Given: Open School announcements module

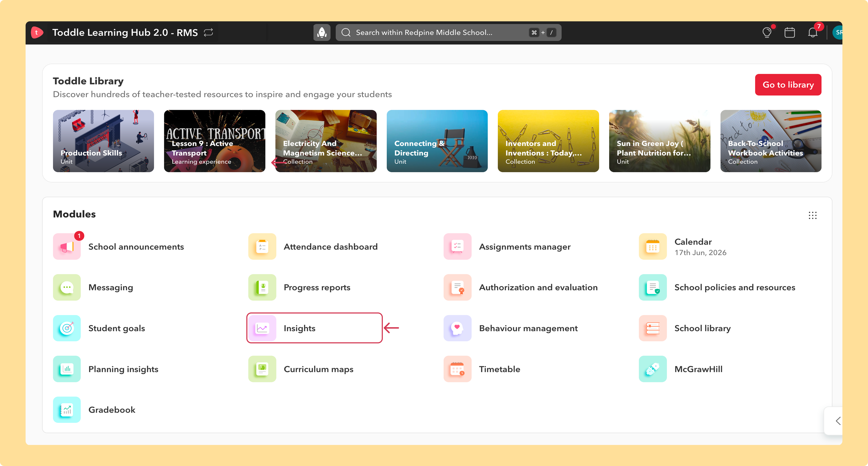Looking at the screenshot, I should (119, 247).
